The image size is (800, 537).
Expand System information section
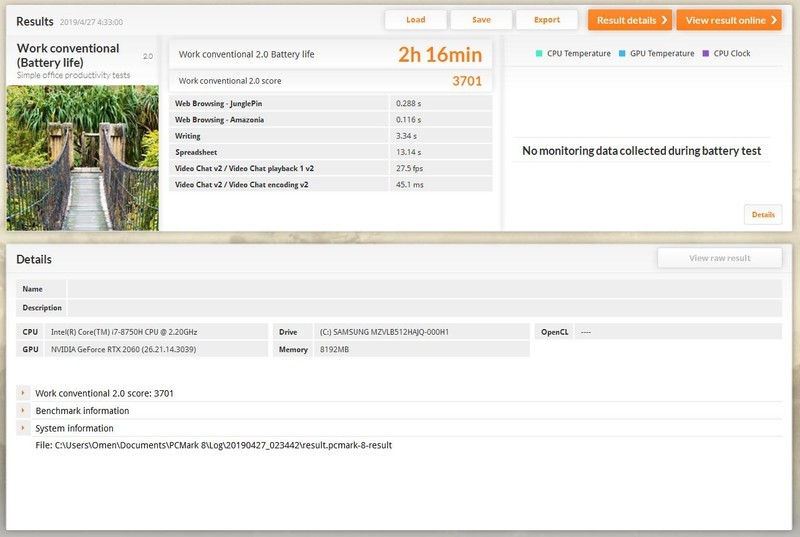coord(23,428)
